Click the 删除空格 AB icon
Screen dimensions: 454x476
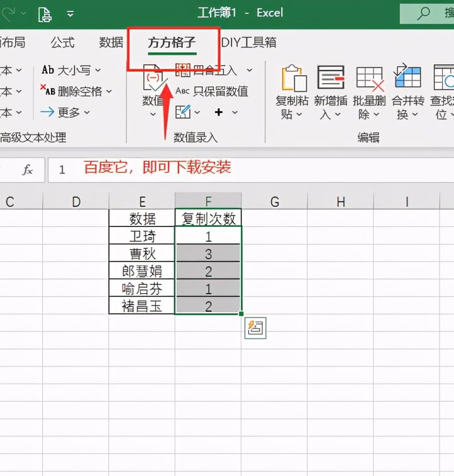pos(47,90)
